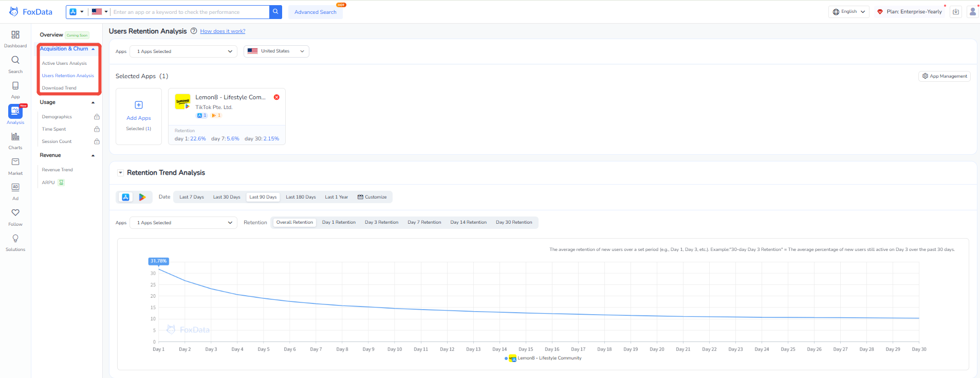Open the user profile avatar icon

pos(973,12)
